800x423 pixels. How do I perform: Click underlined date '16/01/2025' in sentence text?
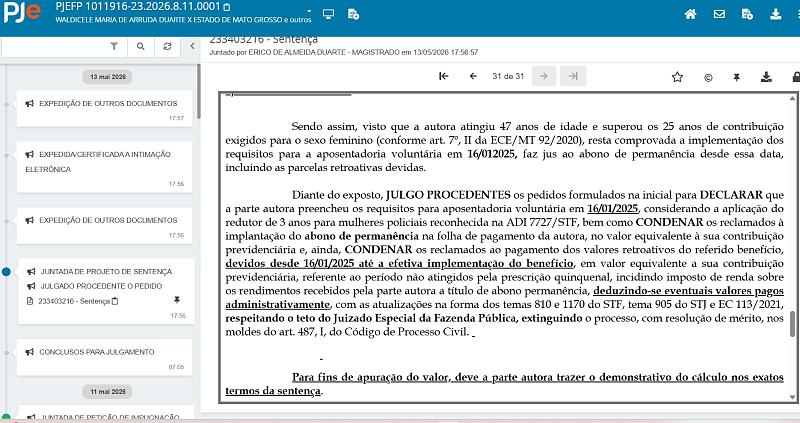point(612,208)
